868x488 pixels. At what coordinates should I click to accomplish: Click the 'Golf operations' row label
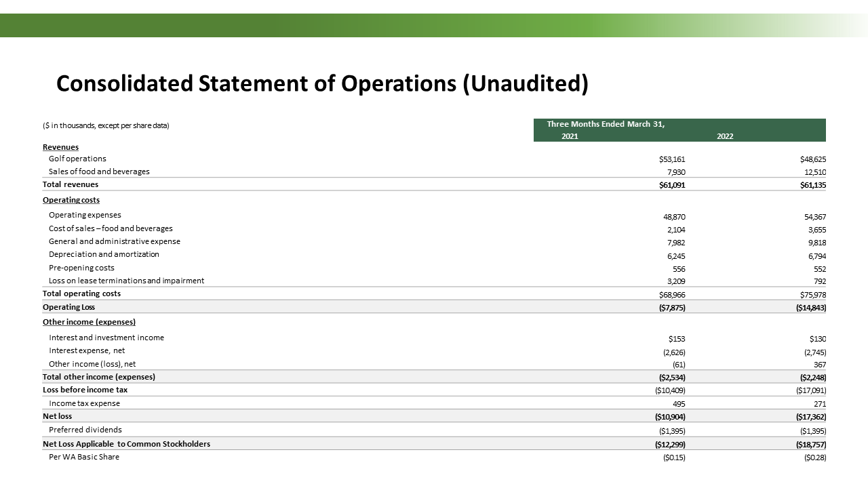click(x=77, y=159)
